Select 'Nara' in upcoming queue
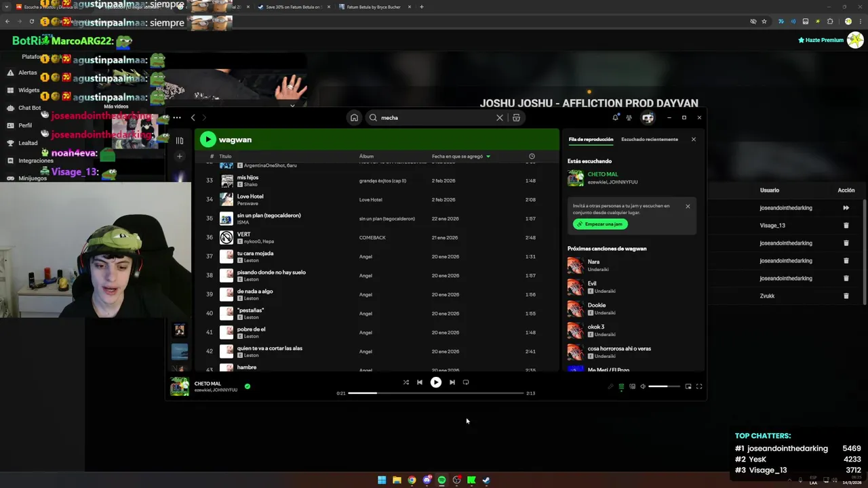 tap(632, 265)
